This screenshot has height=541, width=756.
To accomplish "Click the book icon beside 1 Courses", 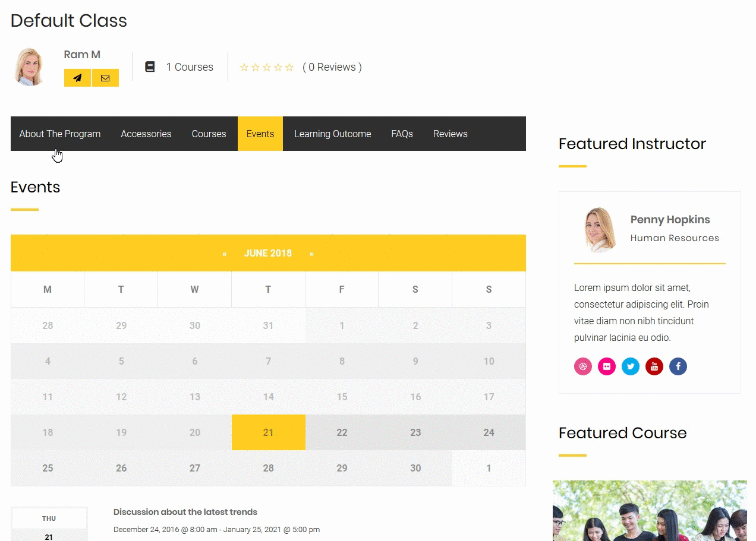I will point(150,67).
